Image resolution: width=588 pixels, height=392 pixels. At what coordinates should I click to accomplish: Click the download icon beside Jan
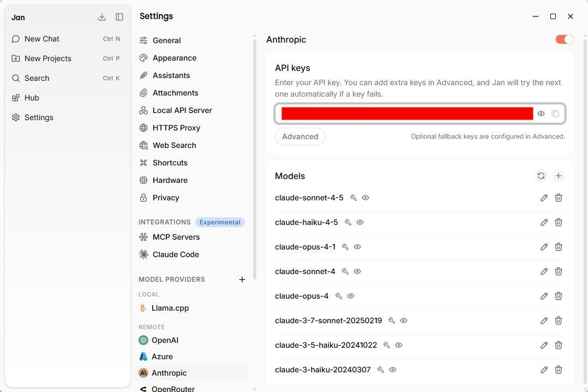pos(101,17)
